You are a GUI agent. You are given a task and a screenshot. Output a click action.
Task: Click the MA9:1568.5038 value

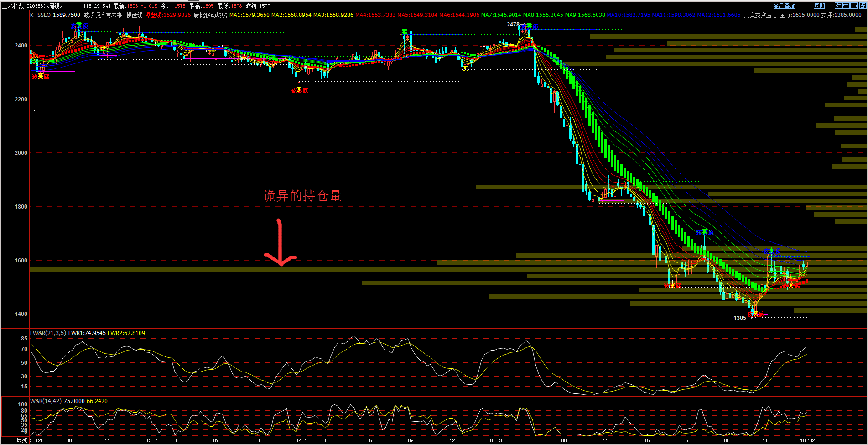pyautogui.click(x=585, y=15)
